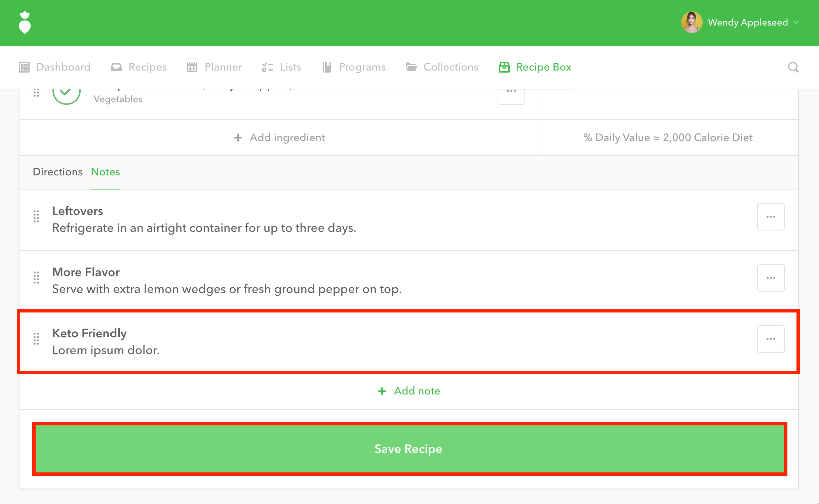Click the Collections folder icon
The height and width of the screenshot is (504, 819).
[411, 67]
